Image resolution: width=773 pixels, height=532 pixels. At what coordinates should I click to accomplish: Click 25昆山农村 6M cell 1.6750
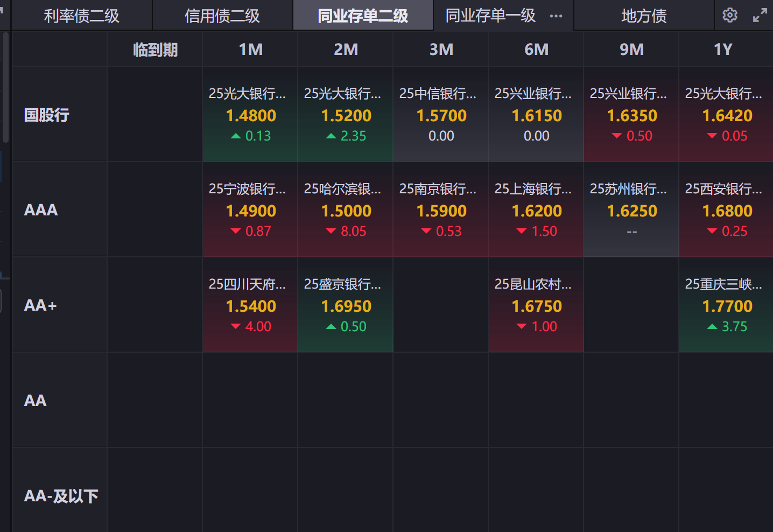pyautogui.click(x=536, y=306)
